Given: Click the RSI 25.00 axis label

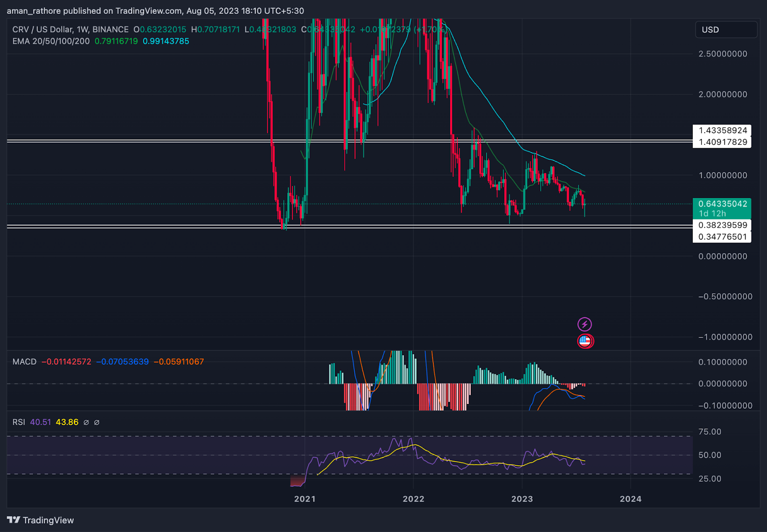Looking at the screenshot, I should 710,479.
